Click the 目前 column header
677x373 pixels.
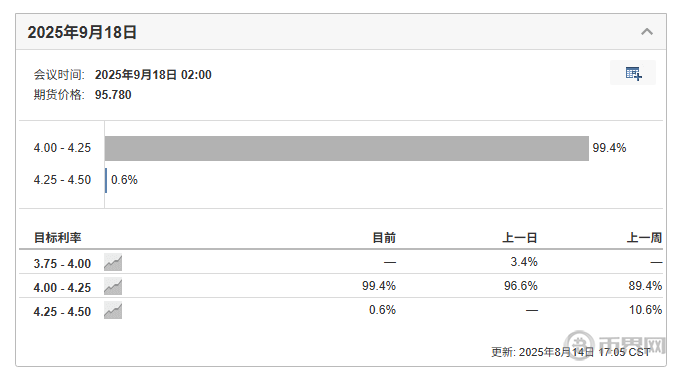point(384,237)
